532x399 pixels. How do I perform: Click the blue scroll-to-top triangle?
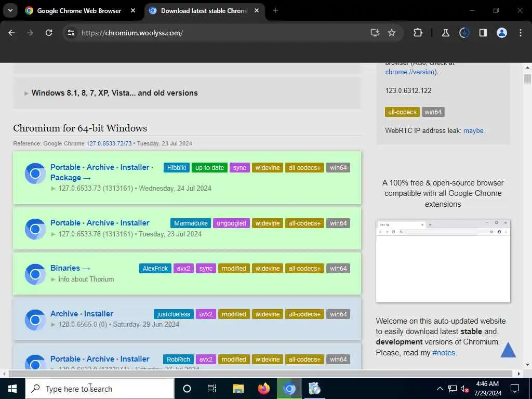click(x=508, y=350)
